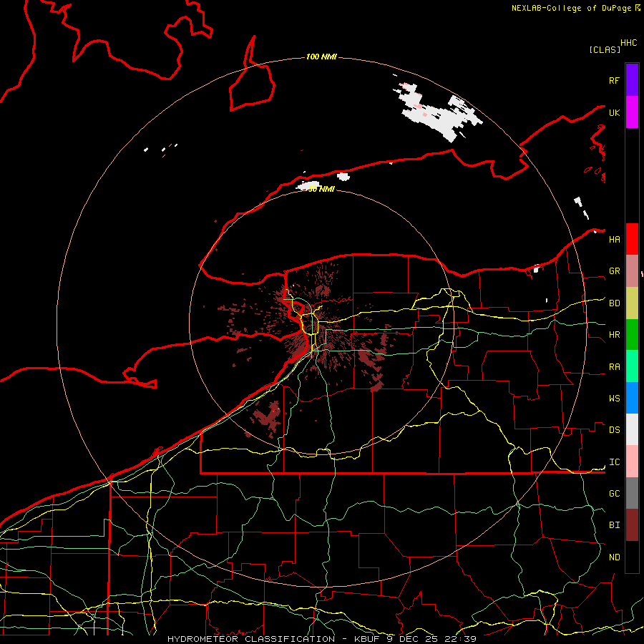
Task: Select the RA legend label
Action: (614, 367)
